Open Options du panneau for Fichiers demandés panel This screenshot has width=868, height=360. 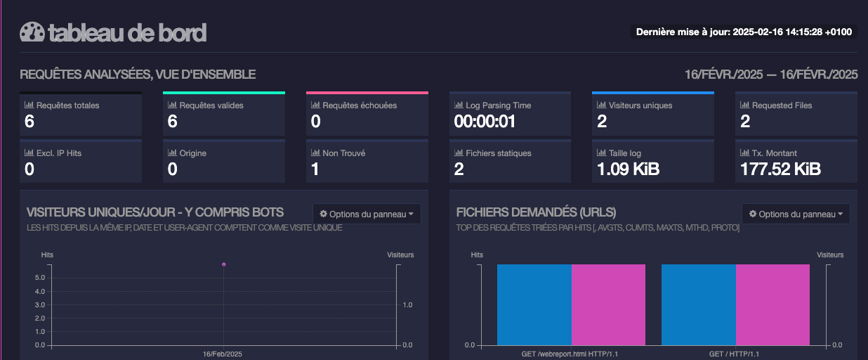coord(795,214)
